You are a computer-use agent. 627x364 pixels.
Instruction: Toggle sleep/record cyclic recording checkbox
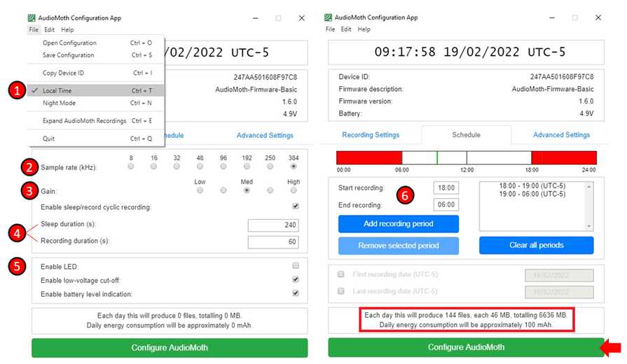(296, 206)
